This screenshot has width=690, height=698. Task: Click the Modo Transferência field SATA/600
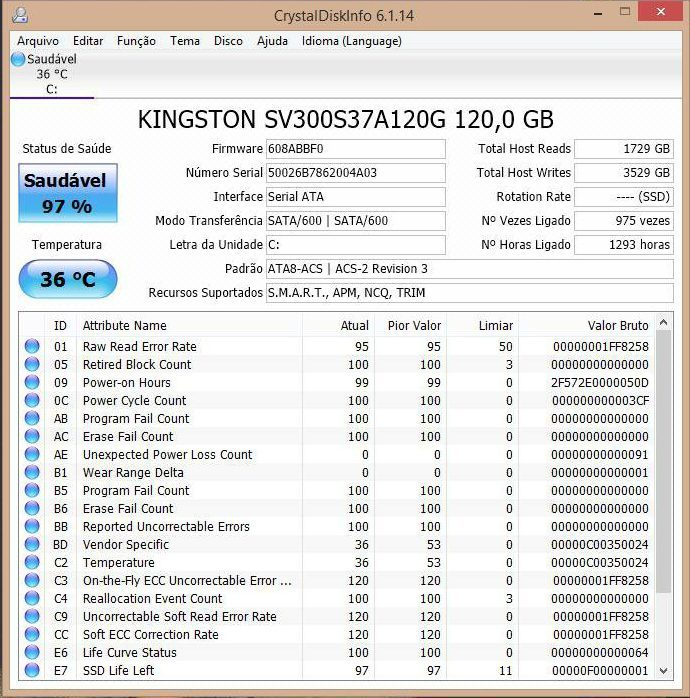pyautogui.click(x=355, y=221)
